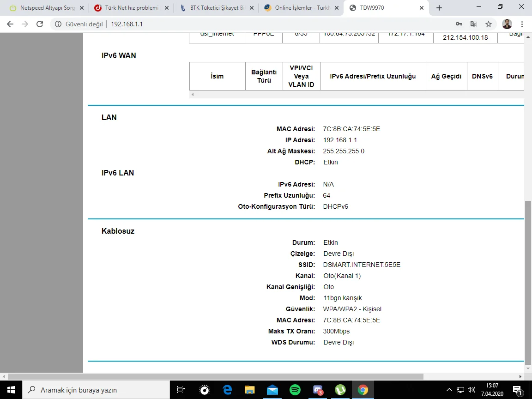The image size is (532, 399).
Task: Click the DHCPv6 auto-configuration value
Action: click(336, 206)
